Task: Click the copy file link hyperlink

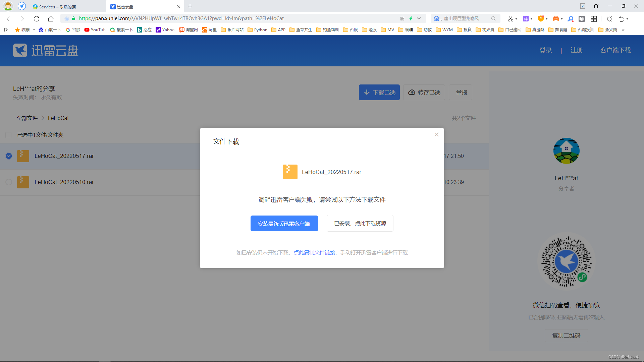Action: 314,253
